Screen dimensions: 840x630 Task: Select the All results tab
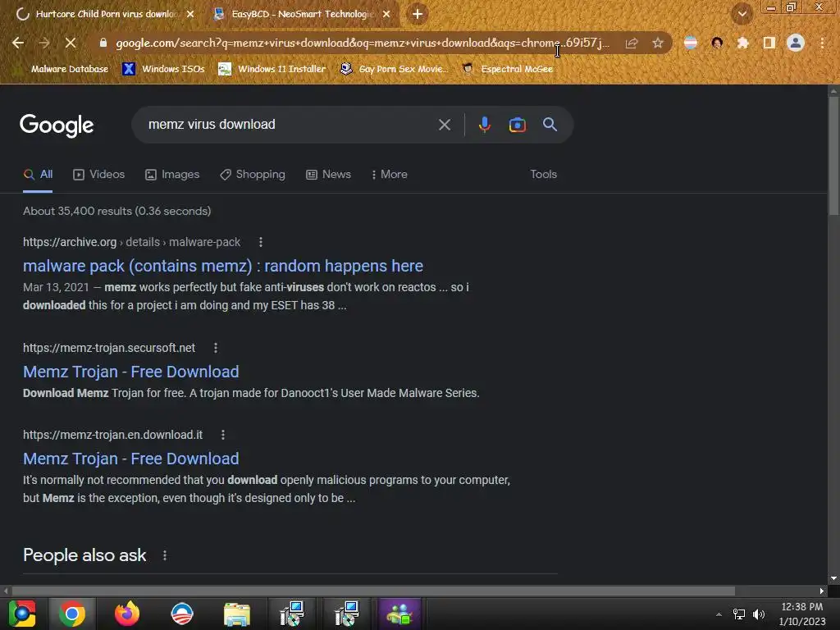(38, 175)
